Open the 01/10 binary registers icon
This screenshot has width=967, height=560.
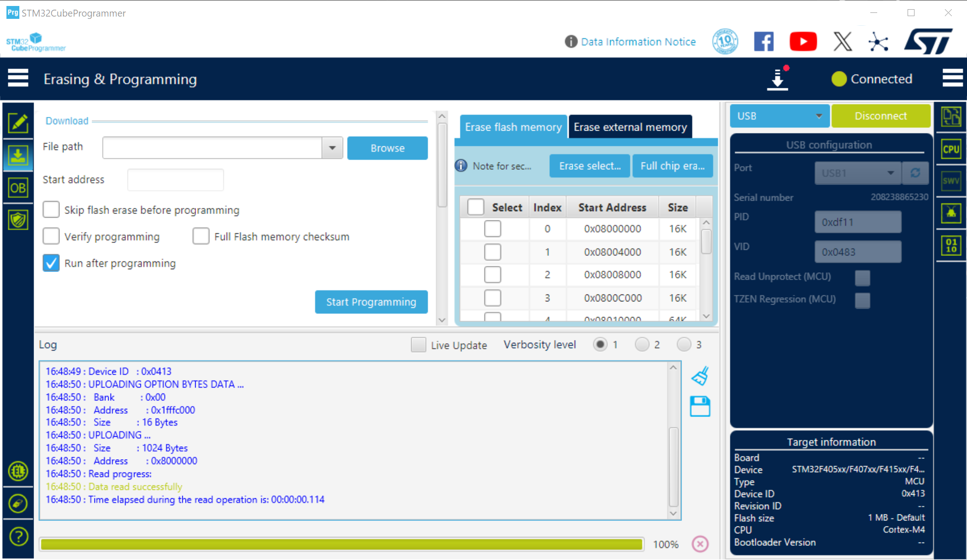(x=951, y=245)
